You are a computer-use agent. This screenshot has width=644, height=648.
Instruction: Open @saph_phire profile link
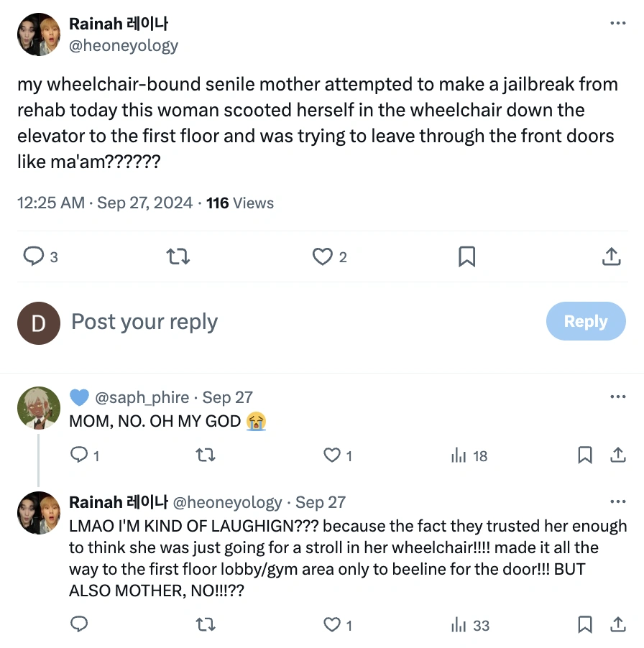coord(142,397)
